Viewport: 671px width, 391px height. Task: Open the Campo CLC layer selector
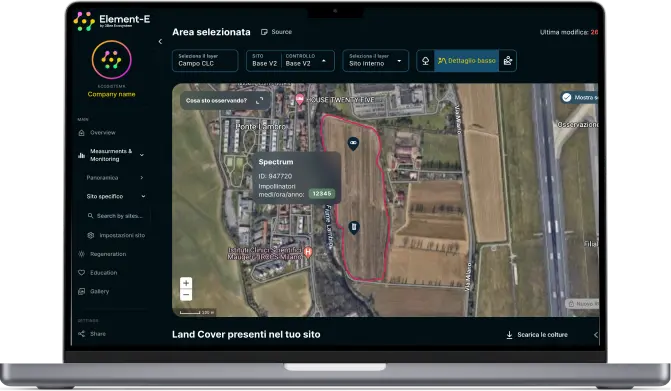(205, 60)
